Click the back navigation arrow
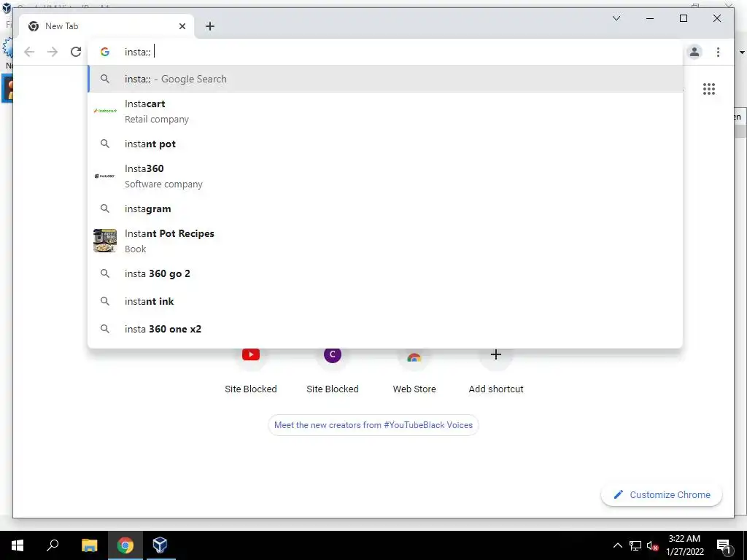The width and height of the screenshot is (747, 560). pyautogui.click(x=29, y=52)
